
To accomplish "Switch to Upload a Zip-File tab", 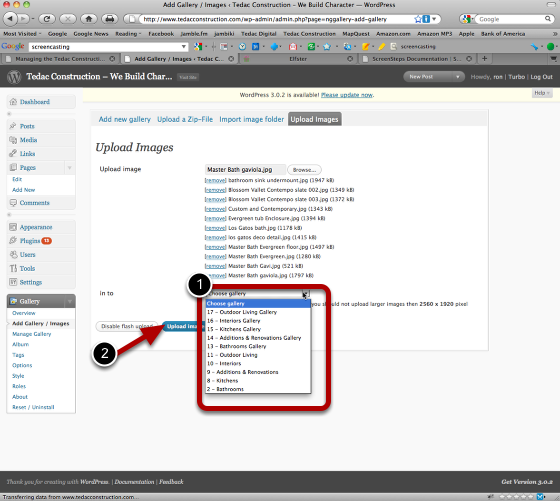I will coord(185,119).
